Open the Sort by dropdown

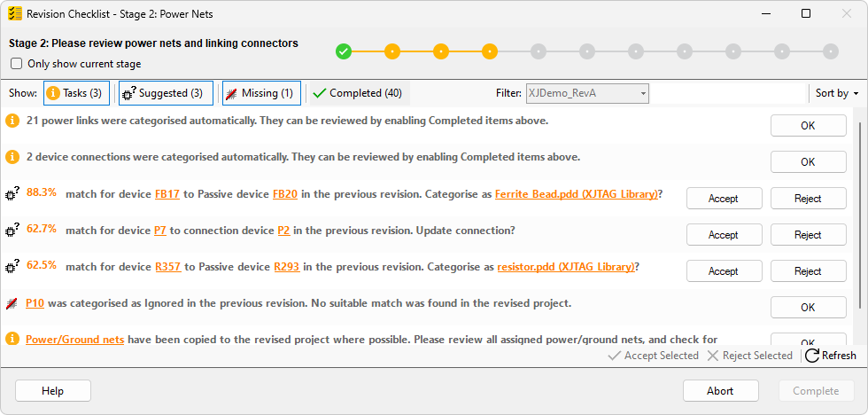836,93
